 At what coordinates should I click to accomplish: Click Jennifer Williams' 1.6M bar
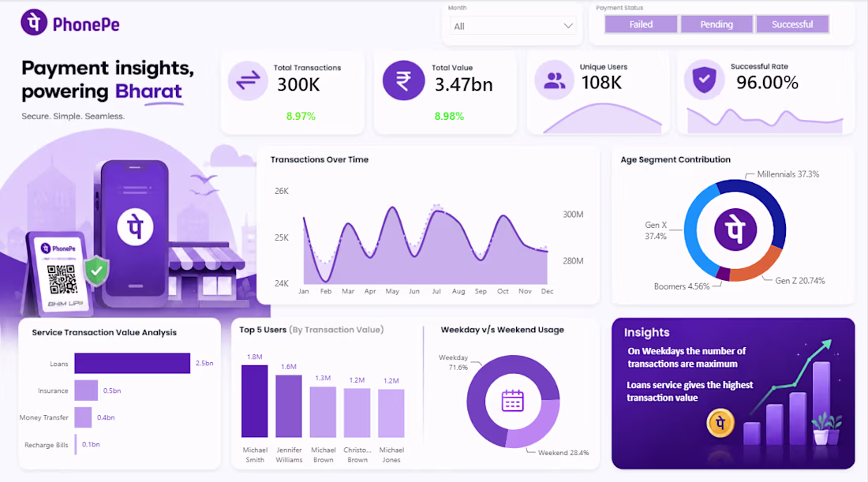click(x=289, y=406)
